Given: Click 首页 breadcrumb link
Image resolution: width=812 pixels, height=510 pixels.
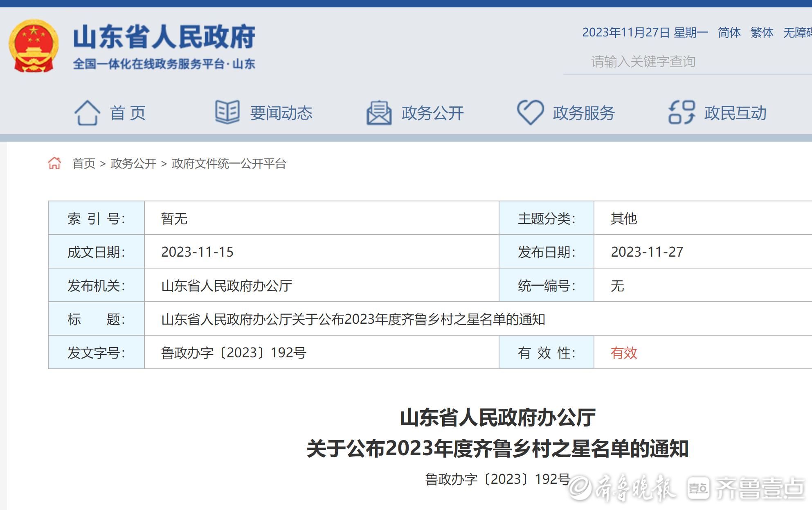Looking at the screenshot, I should coord(83,164).
